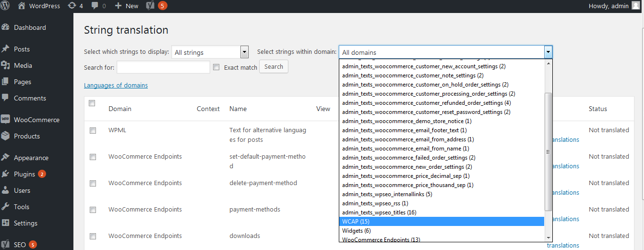Viewport: 644px width, 250px height.
Task: Click the Plugins sidebar icon
Action: 6,174
